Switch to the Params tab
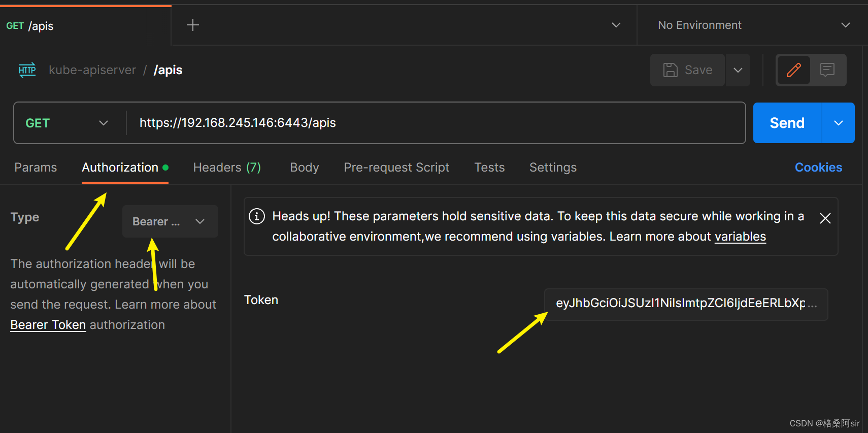This screenshot has height=433, width=868. pos(36,168)
